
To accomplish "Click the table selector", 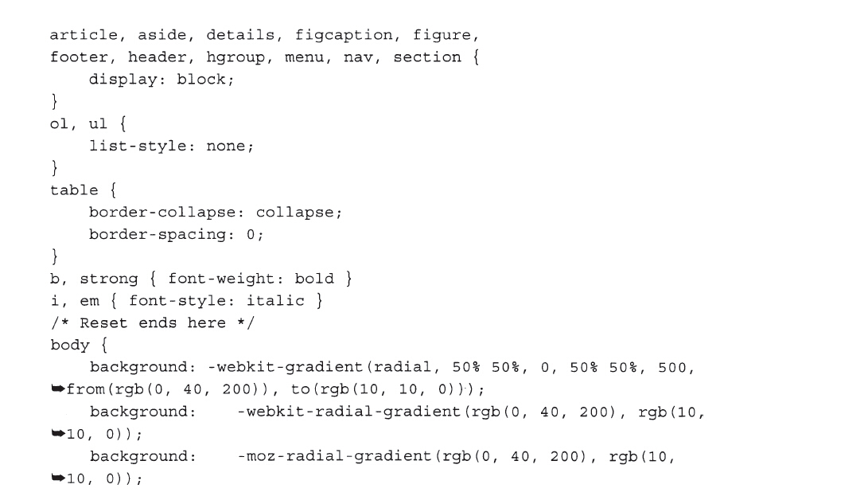I will coord(74,190).
